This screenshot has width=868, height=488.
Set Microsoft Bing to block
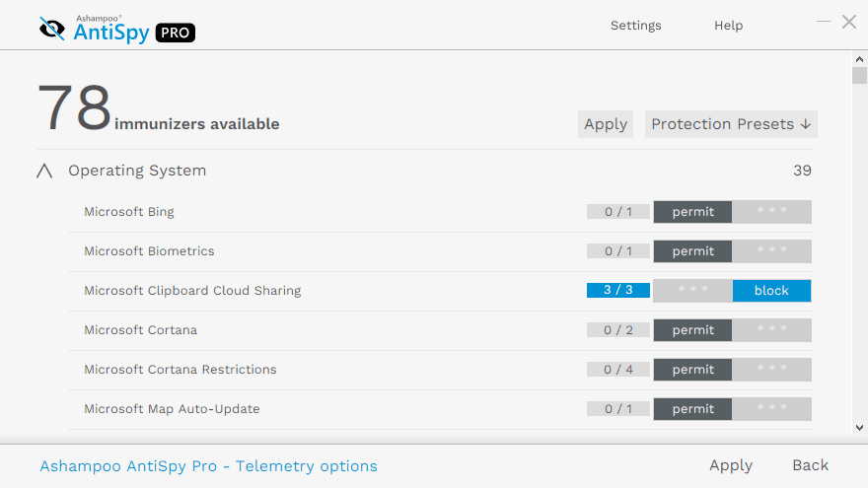pos(771,212)
